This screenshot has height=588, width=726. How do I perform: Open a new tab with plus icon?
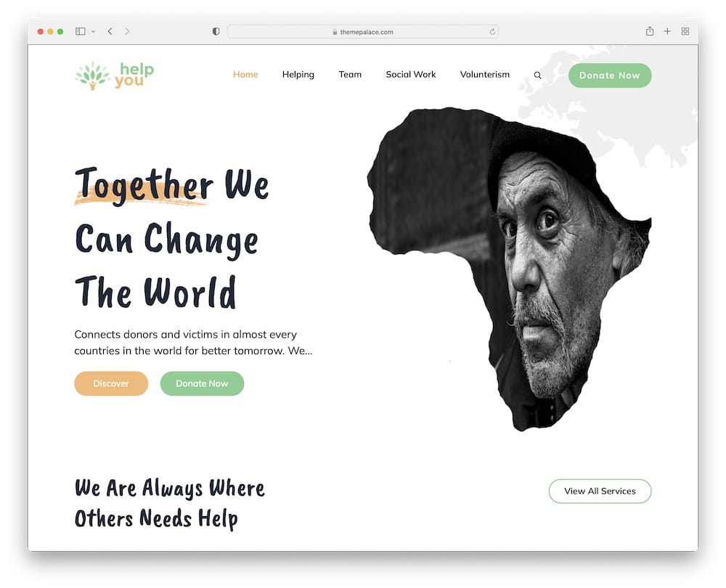point(667,31)
